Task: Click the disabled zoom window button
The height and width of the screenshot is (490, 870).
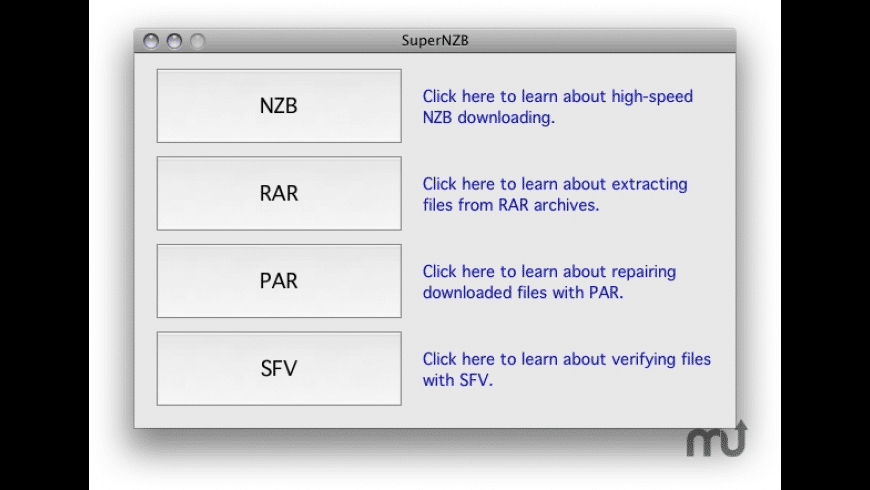Action: click(197, 41)
